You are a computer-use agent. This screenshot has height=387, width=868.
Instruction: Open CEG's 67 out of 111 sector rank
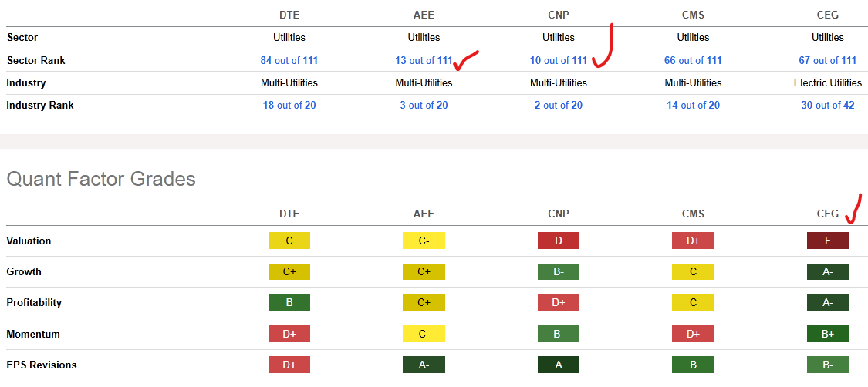827,60
